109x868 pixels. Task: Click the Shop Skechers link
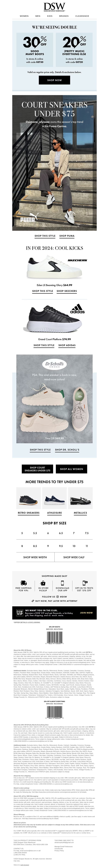tap(67, 291)
